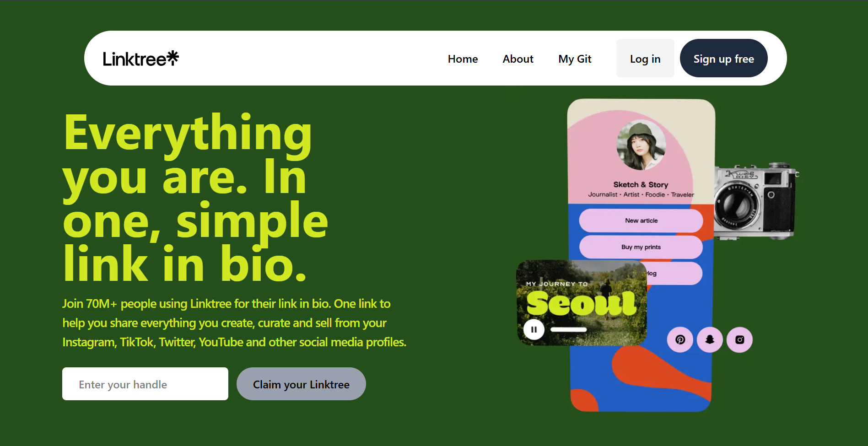Open the Instagram icon on the mockup
Image resolution: width=868 pixels, height=446 pixels.
pos(739,340)
